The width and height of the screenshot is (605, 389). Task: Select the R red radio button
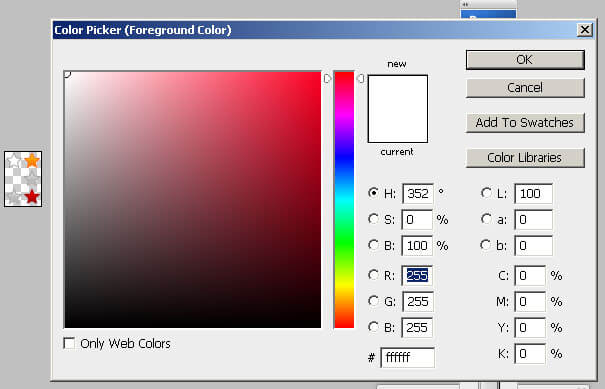pos(373,275)
